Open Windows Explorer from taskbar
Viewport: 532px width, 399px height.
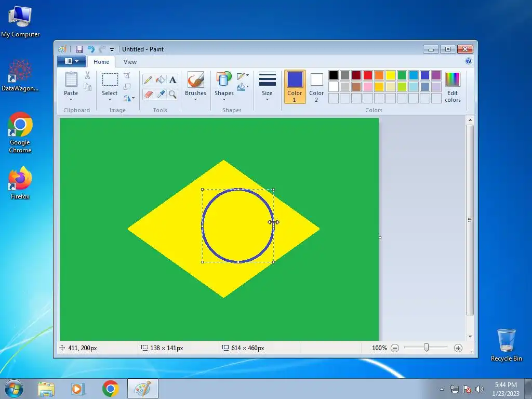46,389
